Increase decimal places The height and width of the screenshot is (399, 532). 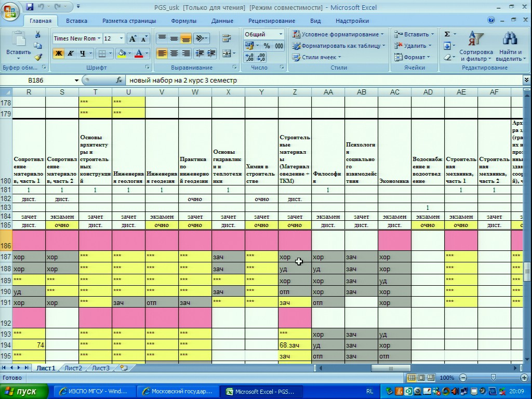click(249, 57)
